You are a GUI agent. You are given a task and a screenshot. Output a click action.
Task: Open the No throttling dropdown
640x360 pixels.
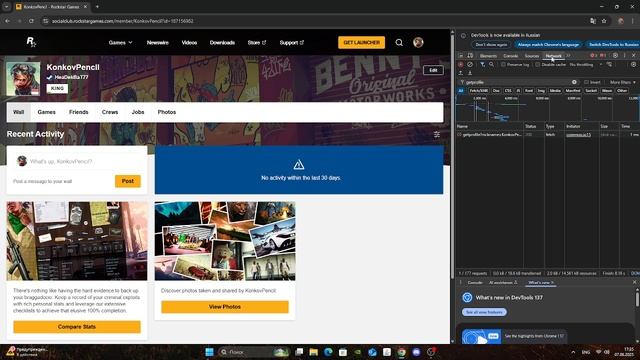tap(585, 64)
